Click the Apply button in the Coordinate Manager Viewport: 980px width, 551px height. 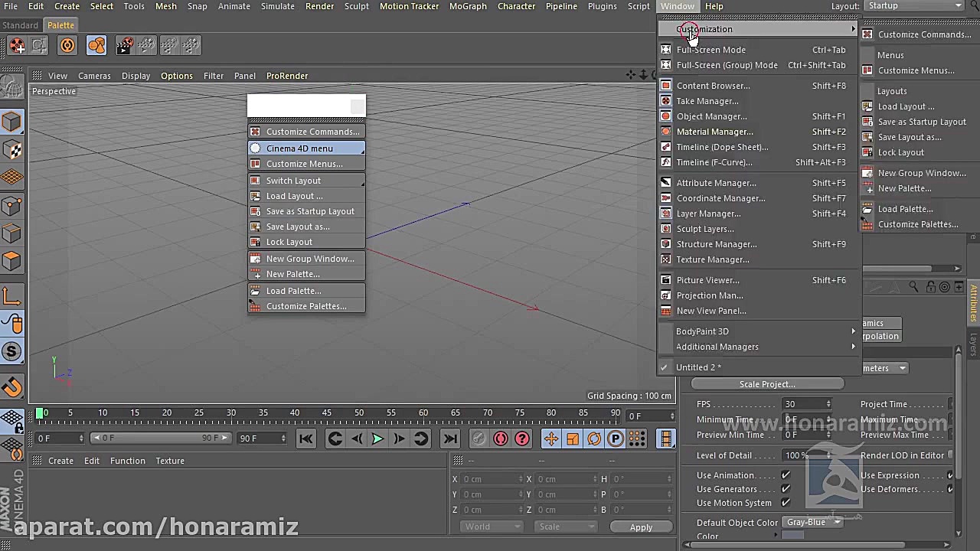point(641,527)
